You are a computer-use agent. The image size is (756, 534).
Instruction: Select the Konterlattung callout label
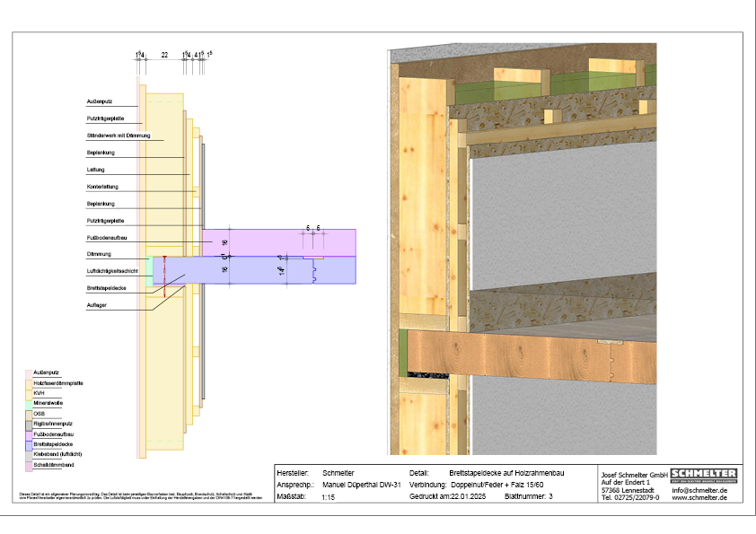click(x=102, y=187)
